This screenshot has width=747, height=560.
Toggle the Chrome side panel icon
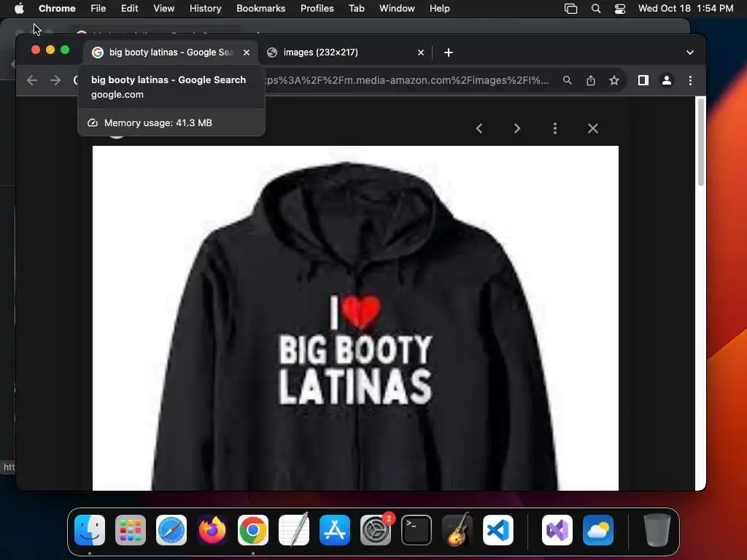(643, 80)
